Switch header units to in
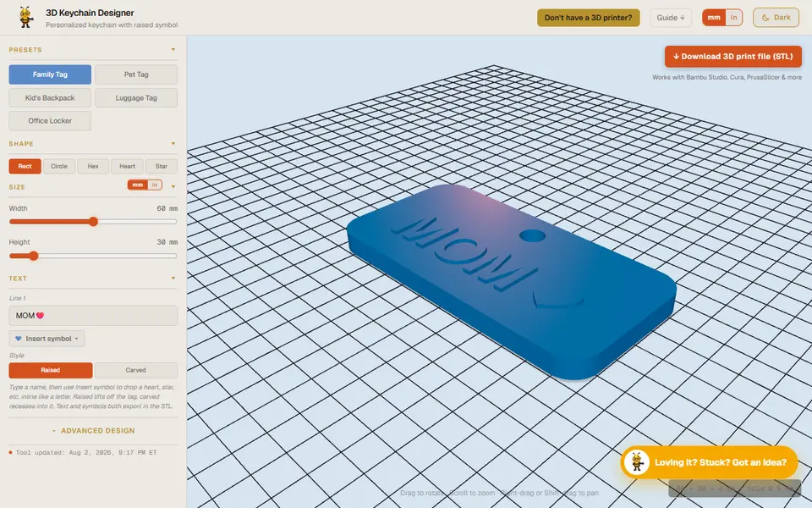812x508 pixels. click(733, 18)
